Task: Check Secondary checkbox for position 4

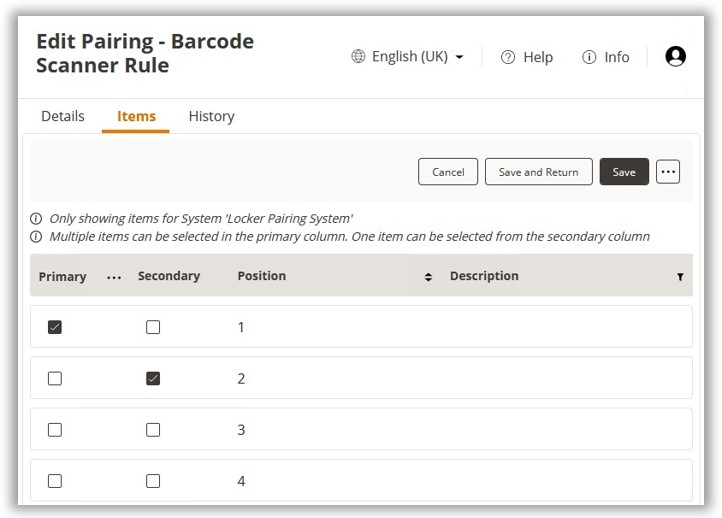Action: (153, 481)
